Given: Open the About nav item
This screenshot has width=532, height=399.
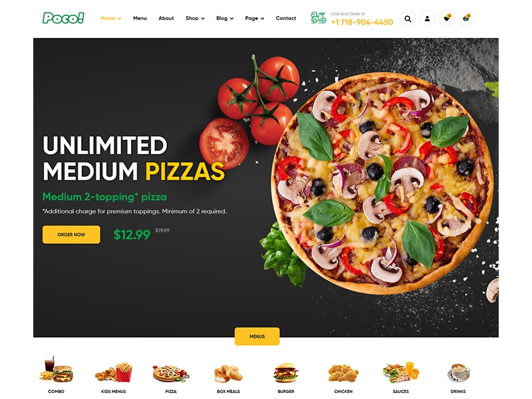Looking at the screenshot, I should point(166,19).
